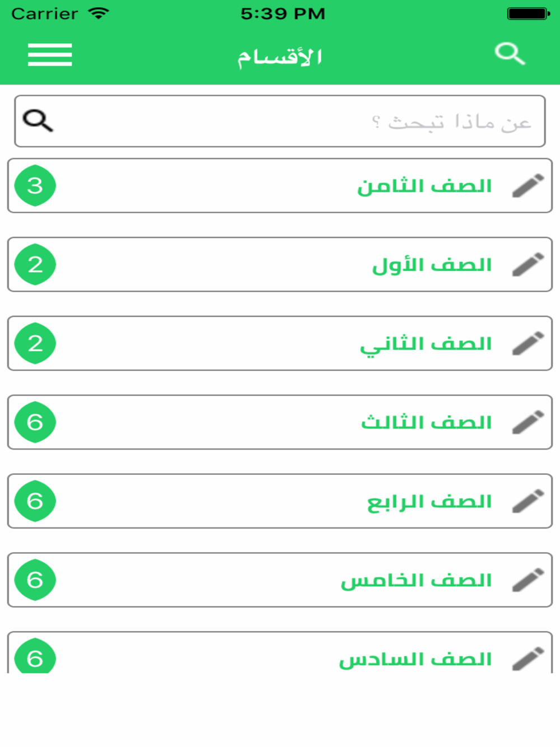Image resolution: width=560 pixels, height=747 pixels.
Task: Edit pencil icon for الصف الثامن
Action: coord(528,185)
